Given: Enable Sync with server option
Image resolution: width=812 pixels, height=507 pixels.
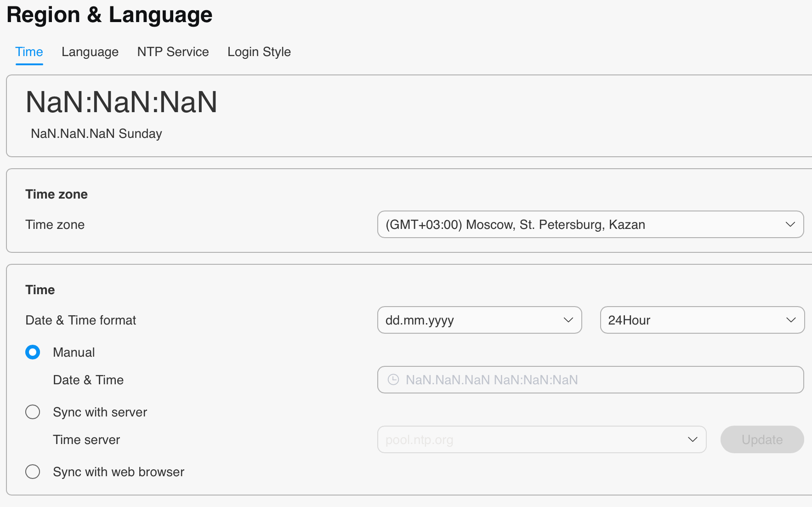Looking at the screenshot, I should tap(33, 412).
